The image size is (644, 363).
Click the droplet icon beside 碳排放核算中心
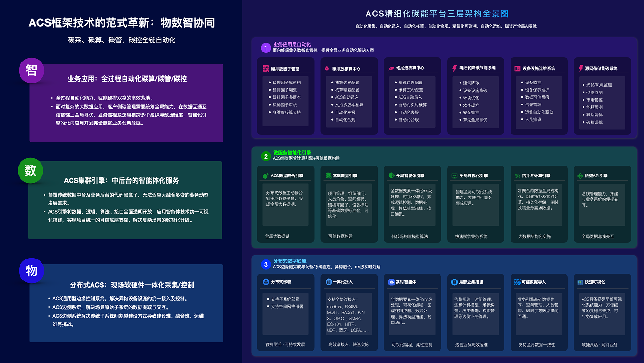(x=327, y=69)
